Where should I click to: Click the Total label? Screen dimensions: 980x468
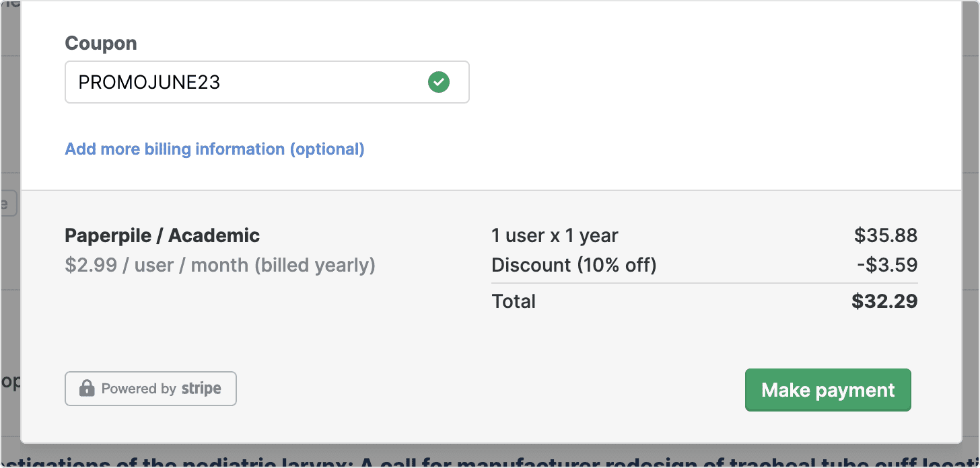514,301
